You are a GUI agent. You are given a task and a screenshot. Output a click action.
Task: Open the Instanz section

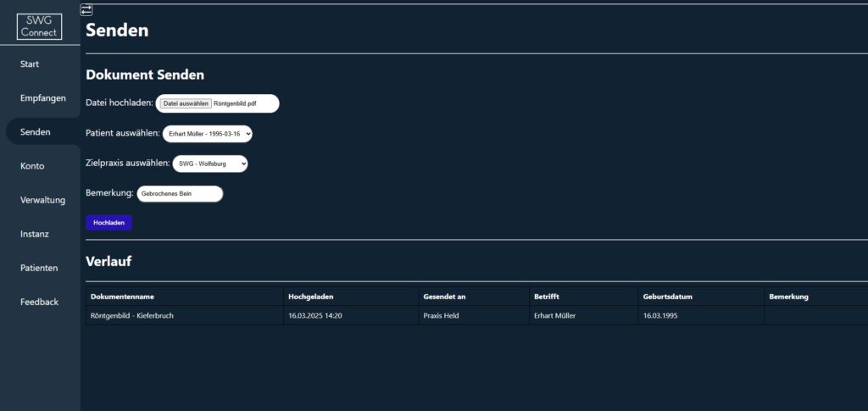pyautogui.click(x=34, y=234)
